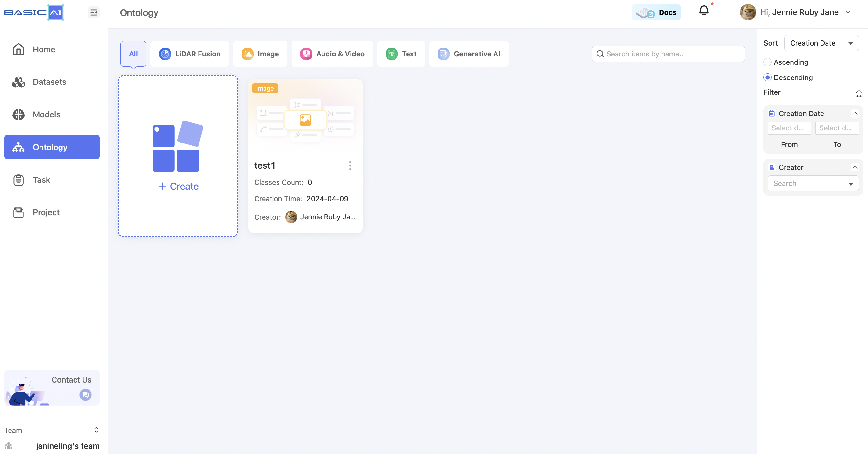Expand the Sort dropdown menu
The height and width of the screenshot is (454, 868).
point(821,43)
